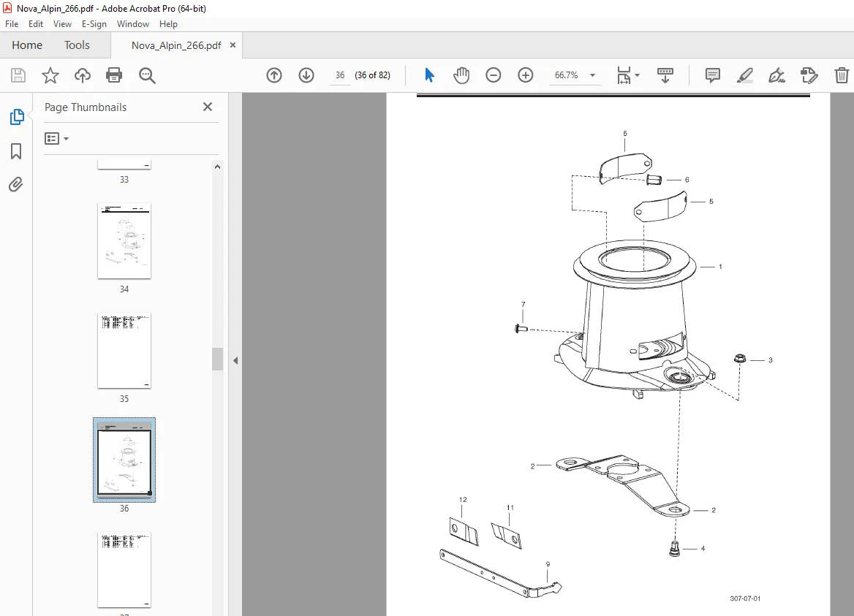
Task: Open thumbnail options dropdown menu
Action: click(56, 139)
